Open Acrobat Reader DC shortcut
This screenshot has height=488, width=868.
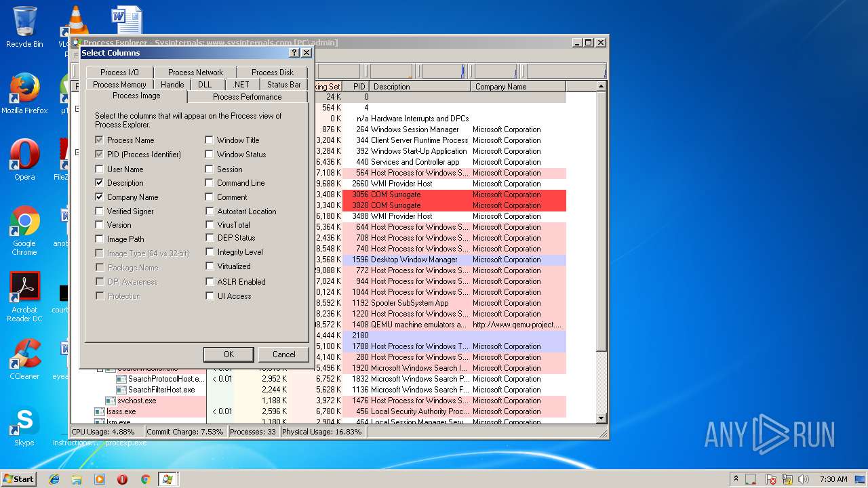[x=24, y=297]
